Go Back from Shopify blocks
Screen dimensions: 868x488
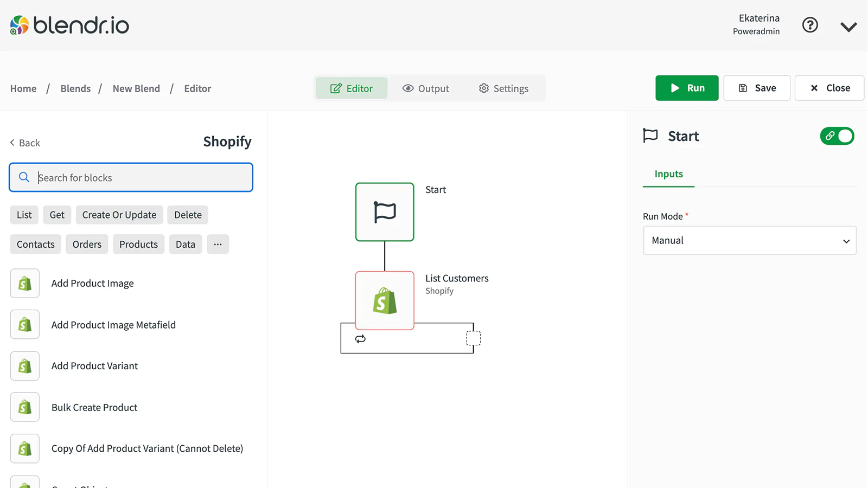tap(25, 143)
